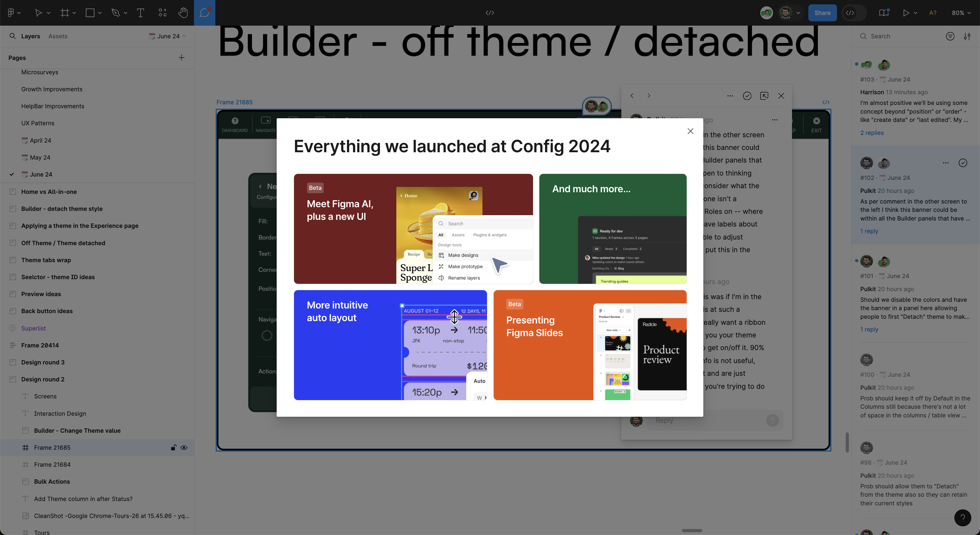
Task: Close the Config 2024 announcement modal
Action: [x=690, y=131]
